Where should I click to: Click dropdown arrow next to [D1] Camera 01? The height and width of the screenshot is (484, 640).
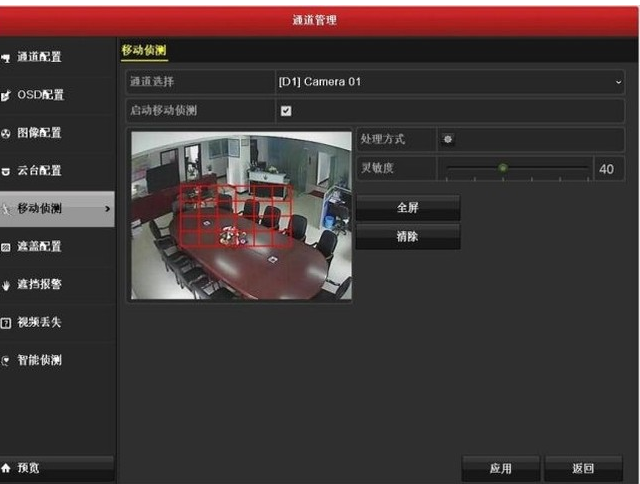pos(617,82)
